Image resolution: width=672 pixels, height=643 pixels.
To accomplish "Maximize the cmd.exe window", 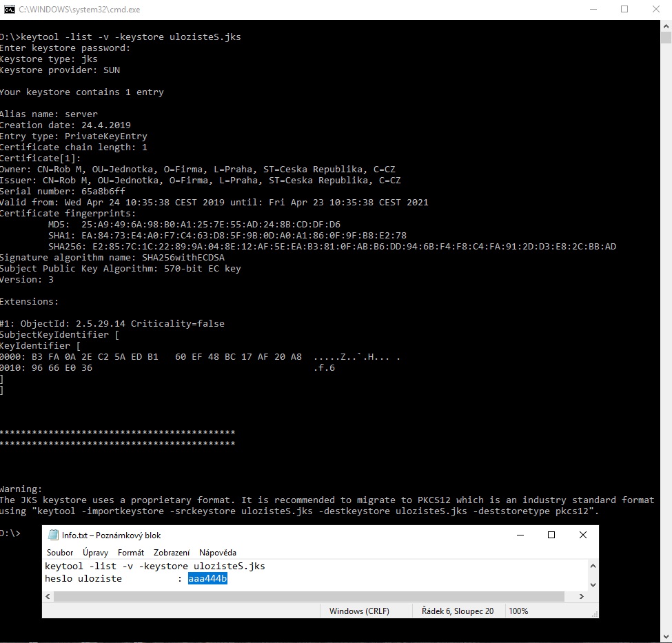I will 624,10.
